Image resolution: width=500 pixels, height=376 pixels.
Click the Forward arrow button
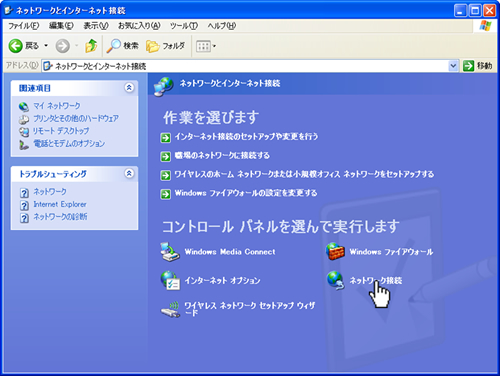click(x=62, y=46)
